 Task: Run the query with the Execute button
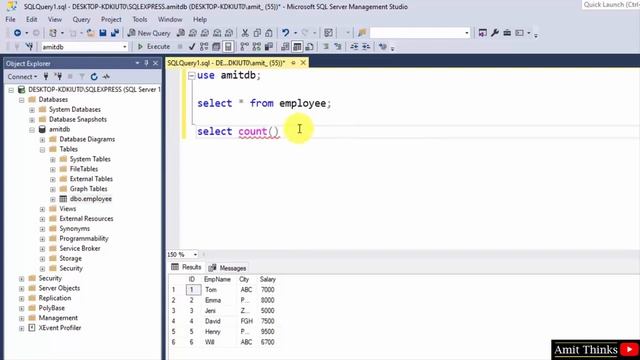153,47
